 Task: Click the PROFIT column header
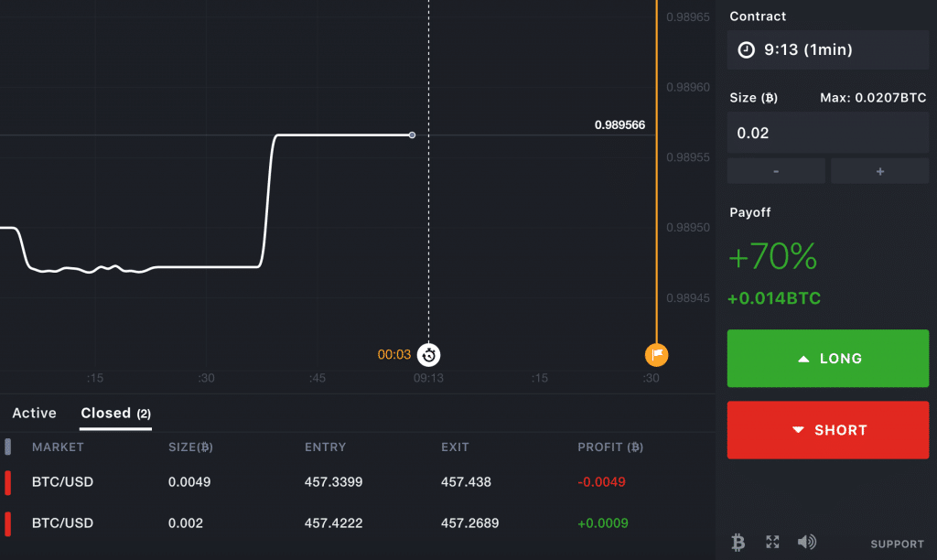[610, 447]
